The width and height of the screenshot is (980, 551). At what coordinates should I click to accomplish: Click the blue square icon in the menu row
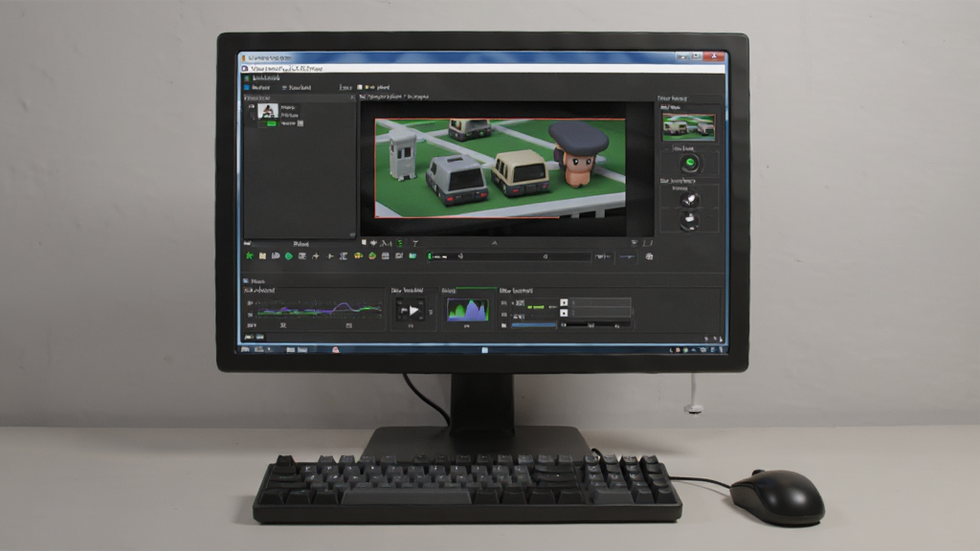coord(247,87)
